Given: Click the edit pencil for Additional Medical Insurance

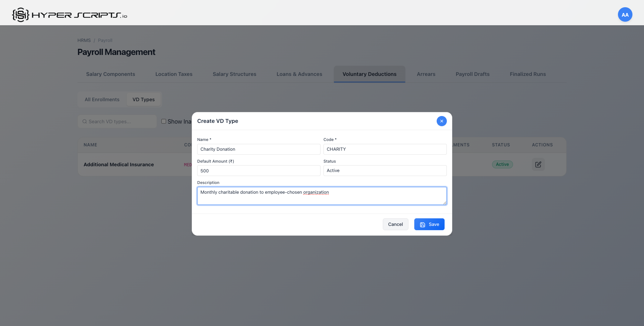Looking at the screenshot, I should pos(538,164).
